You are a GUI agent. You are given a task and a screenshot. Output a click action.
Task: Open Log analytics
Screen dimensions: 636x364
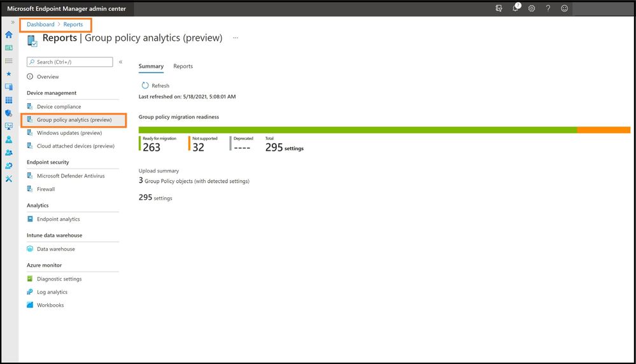(52, 292)
